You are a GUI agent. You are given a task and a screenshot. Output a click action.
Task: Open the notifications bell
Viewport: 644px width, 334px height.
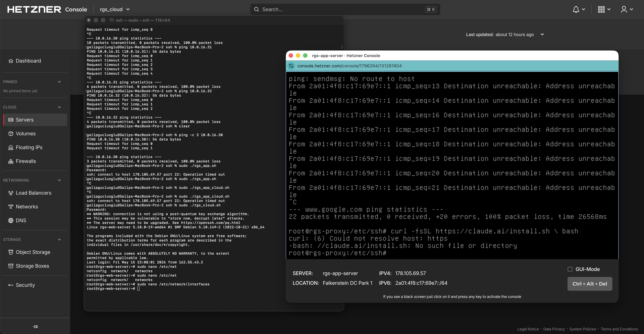click(x=579, y=10)
